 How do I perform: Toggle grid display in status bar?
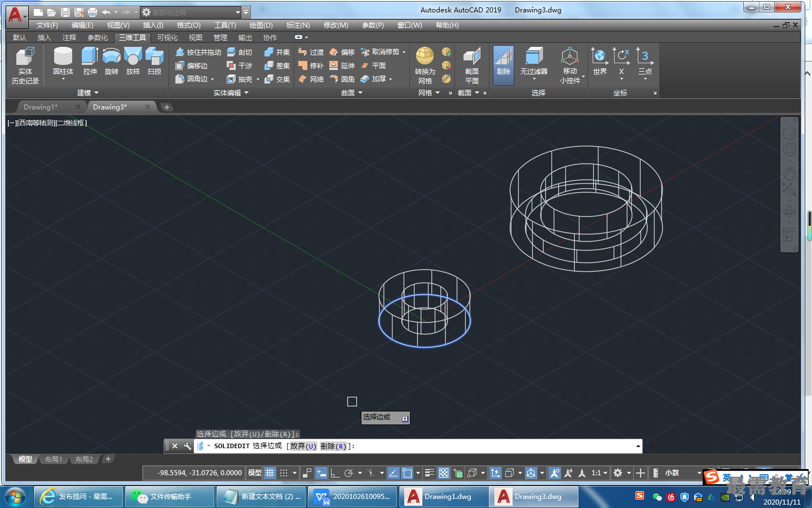pyautogui.click(x=270, y=473)
